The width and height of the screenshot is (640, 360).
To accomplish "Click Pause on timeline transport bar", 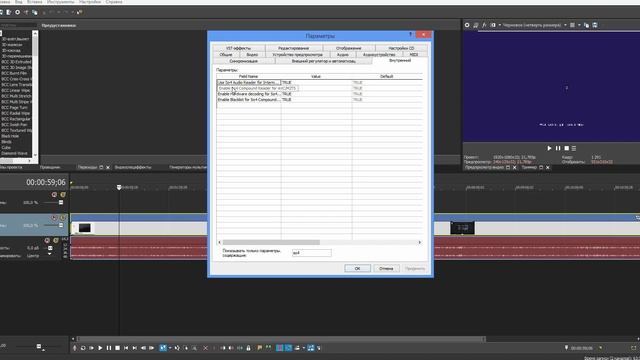I will 109,348.
